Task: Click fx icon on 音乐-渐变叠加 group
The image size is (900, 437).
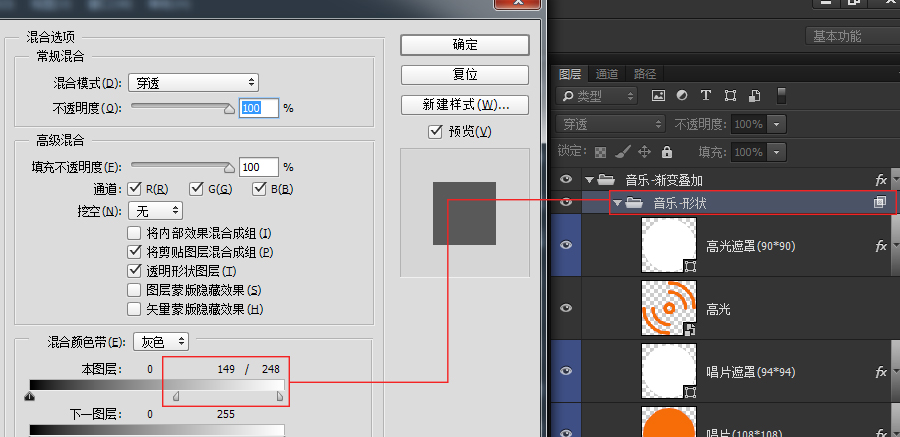Action: click(881, 180)
